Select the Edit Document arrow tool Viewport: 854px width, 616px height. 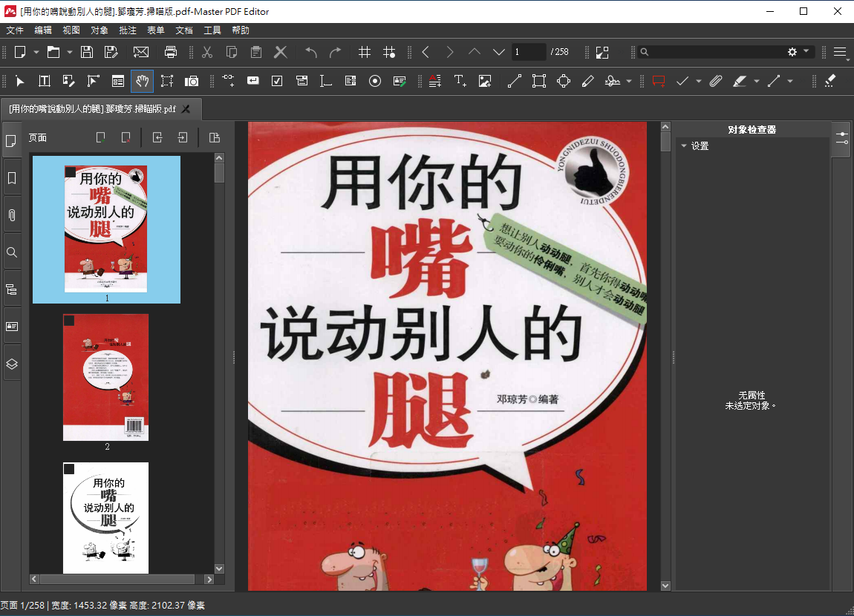20,81
